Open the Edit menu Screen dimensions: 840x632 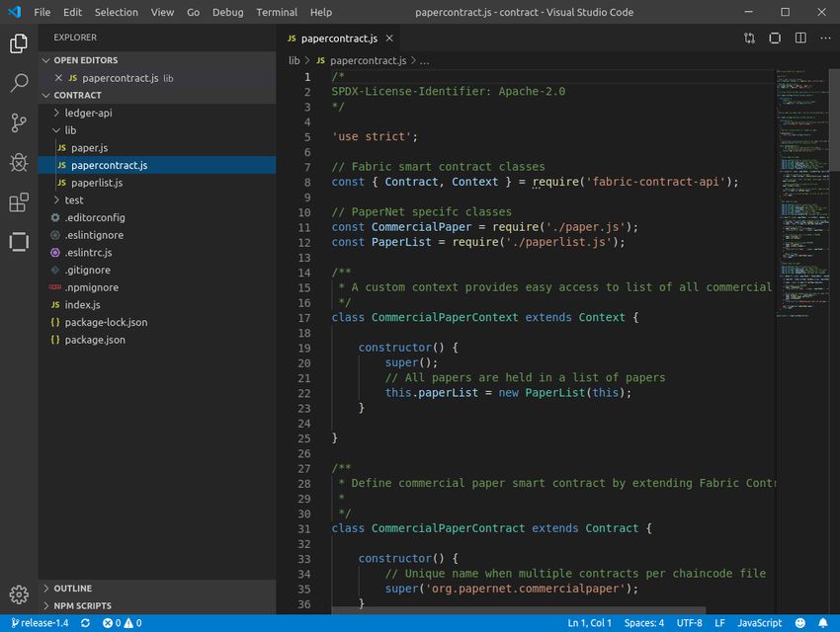(72, 12)
